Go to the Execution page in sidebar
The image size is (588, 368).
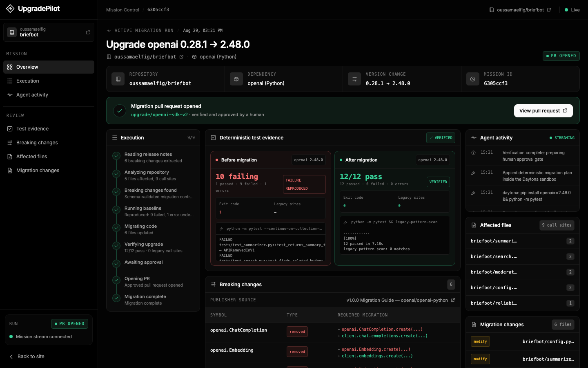click(49, 81)
